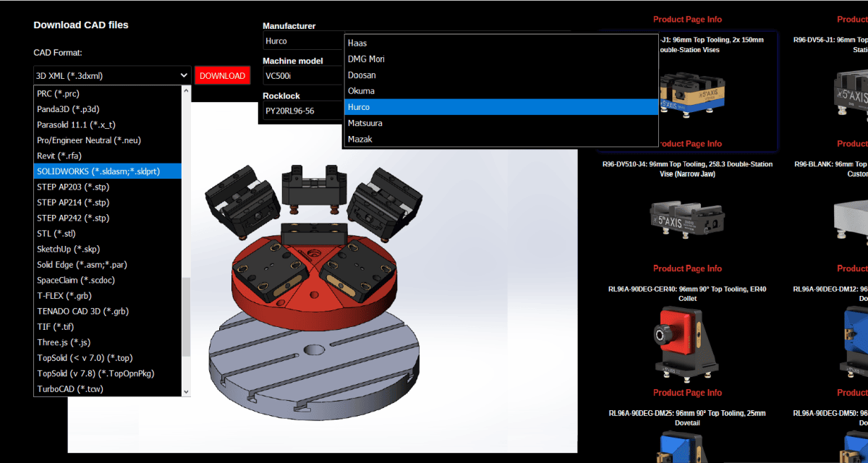Viewport: 868px width, 463px height.
Task: Expand the Rocklock PY20RL96-56 dropdown
Action: click(x=300, y=111)
